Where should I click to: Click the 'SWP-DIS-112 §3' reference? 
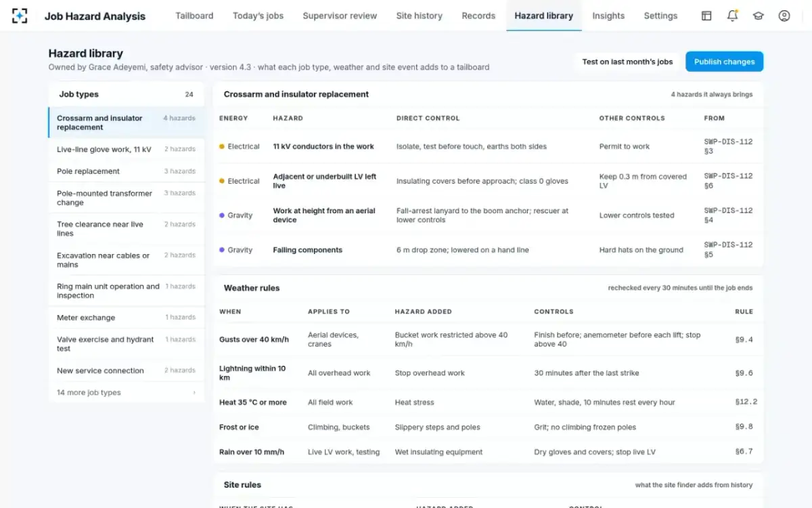click(728, 146)
